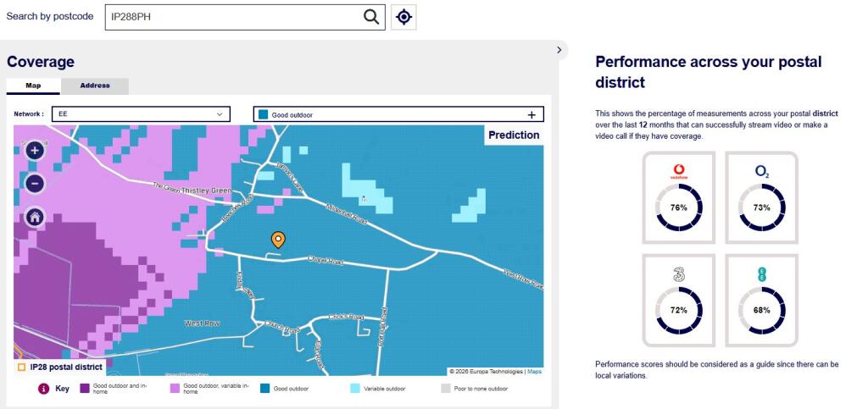Click the EE 68% performance gauge
The image size is (868, 409).
point(762,310)
